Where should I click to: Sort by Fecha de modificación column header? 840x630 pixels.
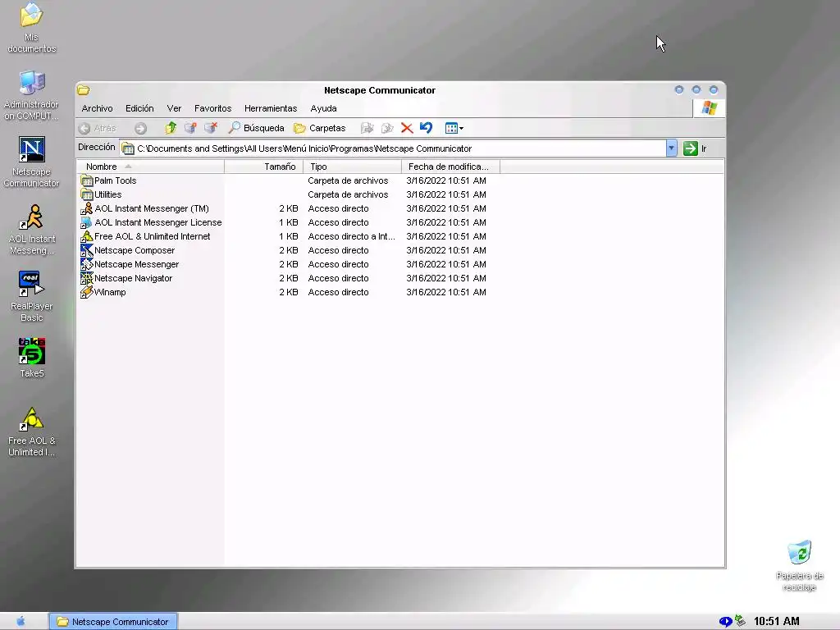click(x=450, y=167)
